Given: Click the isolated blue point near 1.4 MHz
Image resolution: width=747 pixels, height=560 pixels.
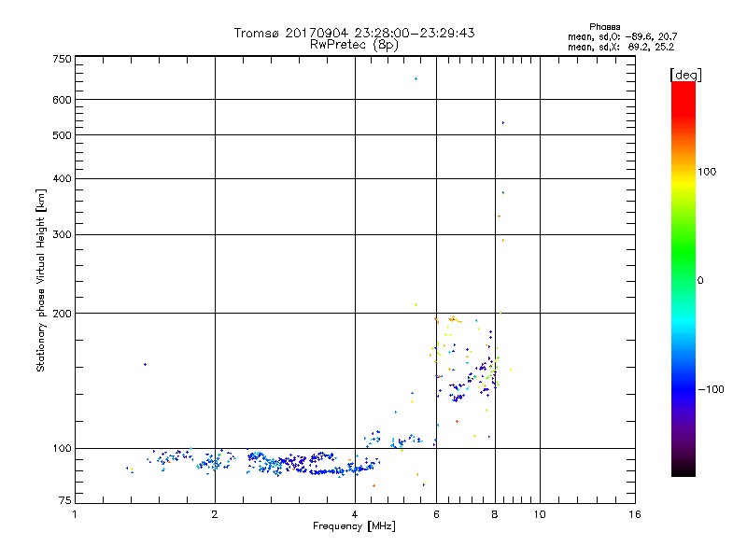Looking at the screenshot, I should tap(146, 365).
